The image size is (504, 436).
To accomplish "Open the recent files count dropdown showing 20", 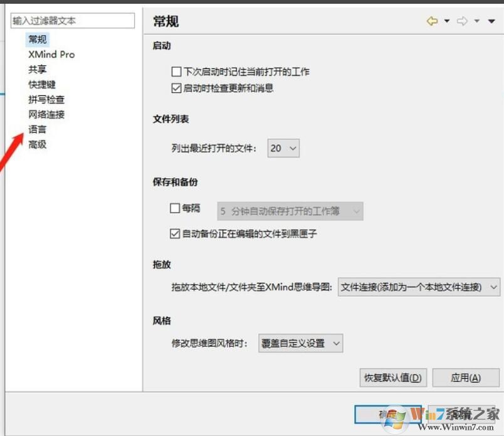I will [283, 148].
